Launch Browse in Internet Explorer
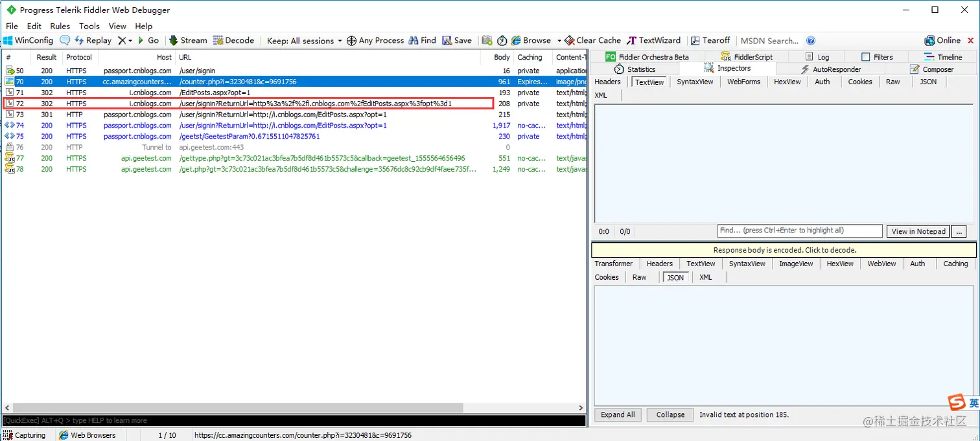 (531, 40)
